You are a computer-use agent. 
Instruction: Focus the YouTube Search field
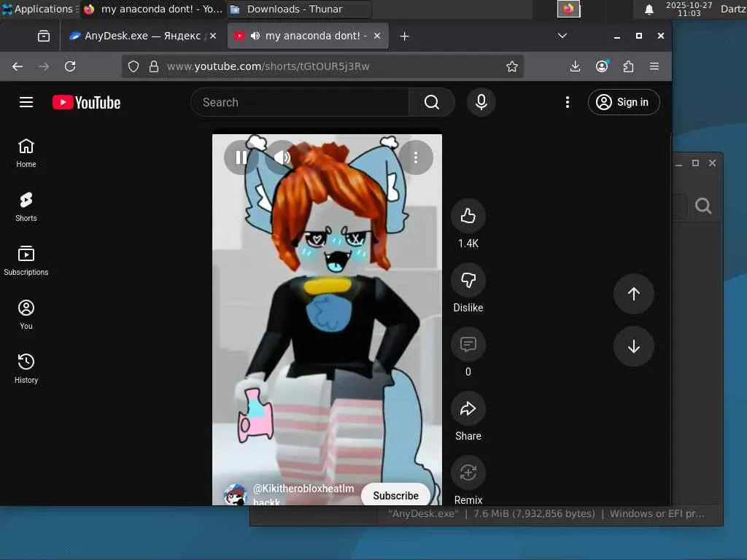click(x=300, y=102)
